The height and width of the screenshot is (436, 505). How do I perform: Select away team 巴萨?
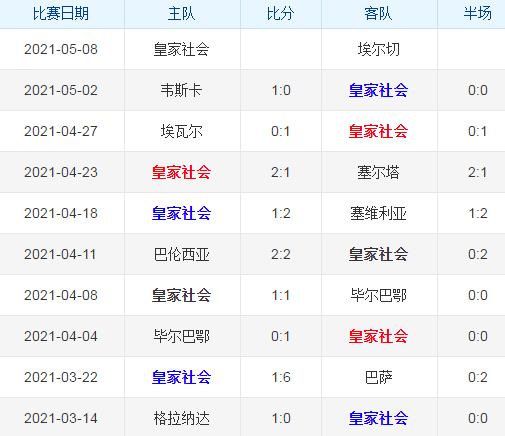(x=378, y=377)
